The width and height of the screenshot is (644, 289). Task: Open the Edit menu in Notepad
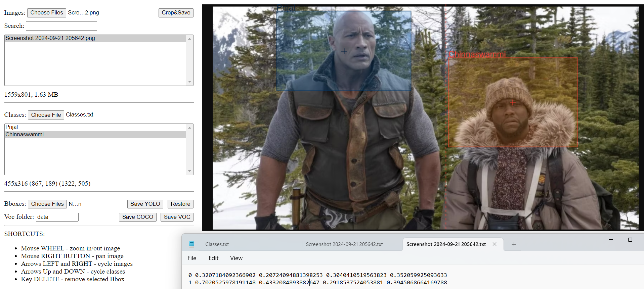(213, 258)
